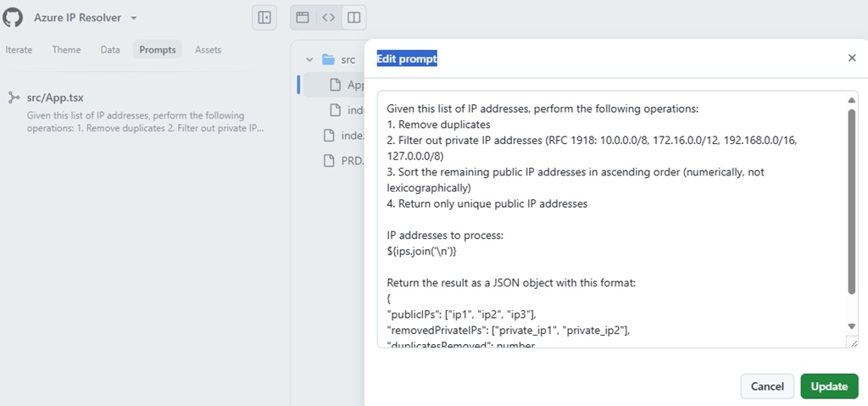Go to the Assets tab
This screenshot has height=406, width=868.
[208, 50]
